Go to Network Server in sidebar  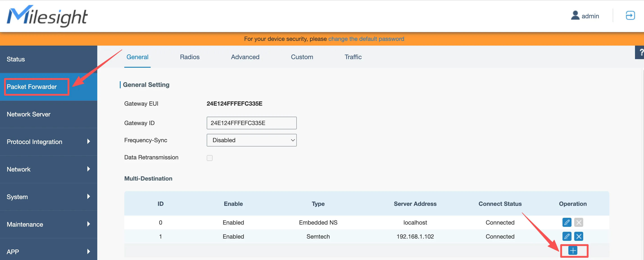tap(29, 114)
